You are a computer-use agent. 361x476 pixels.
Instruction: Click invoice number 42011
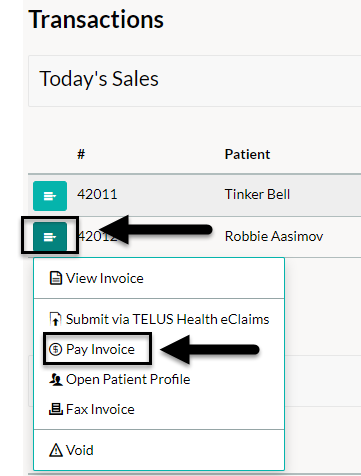point(97,194)
